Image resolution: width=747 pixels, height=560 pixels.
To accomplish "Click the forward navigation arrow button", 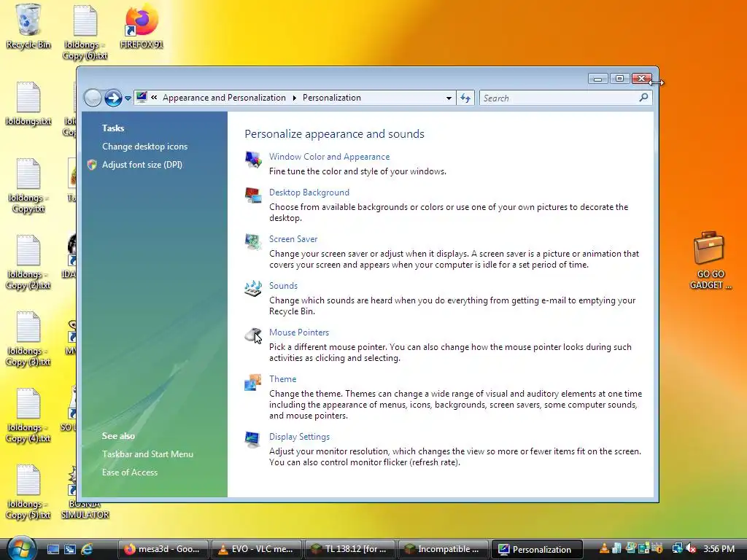I will (113, 98).
